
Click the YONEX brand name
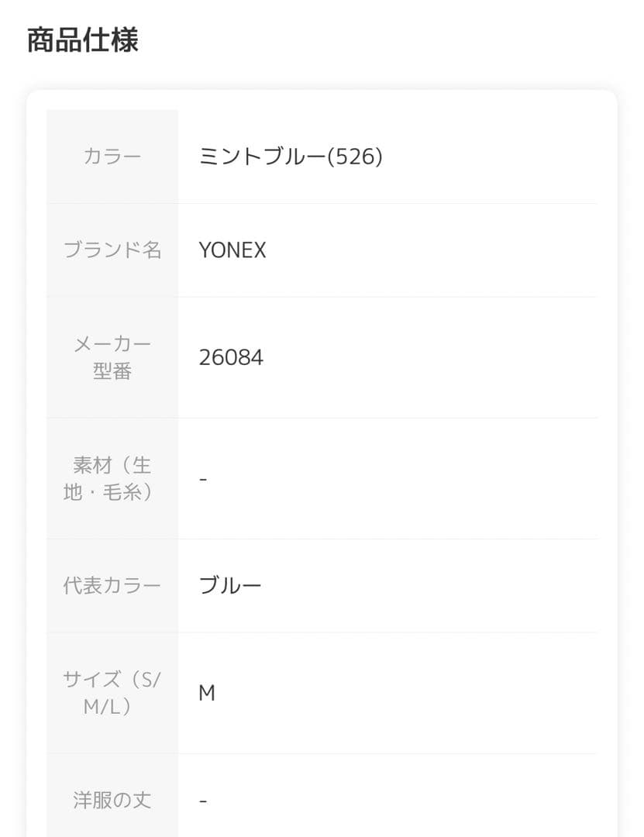point(232,250)
